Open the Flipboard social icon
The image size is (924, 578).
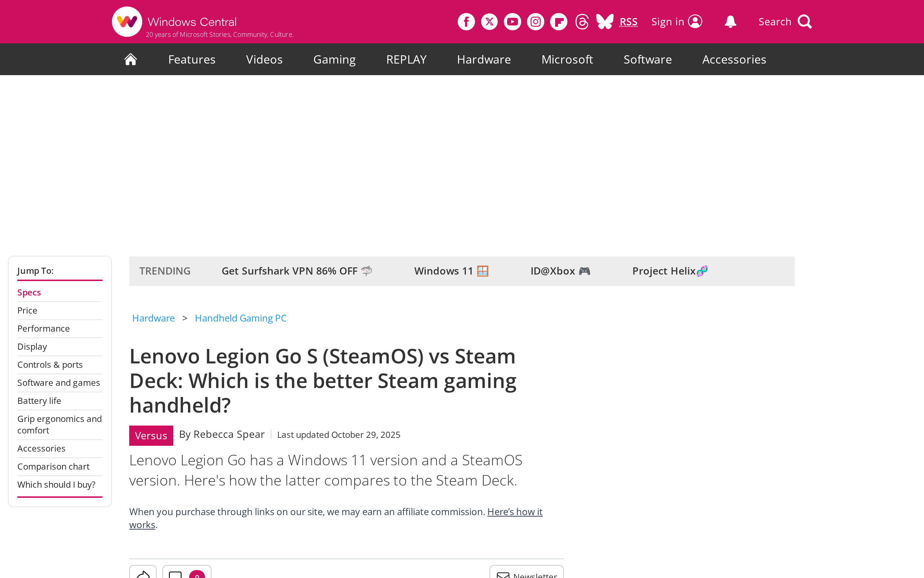pos(559,22)
